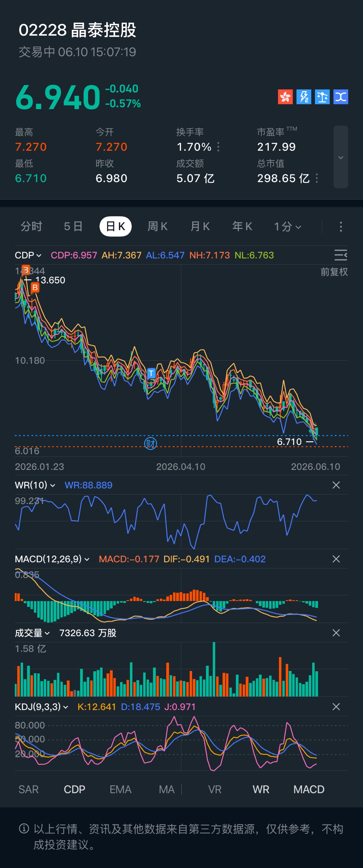Tap the blue T marker on chart
The height and width of the screenshot is (868, 363).
[x=151, y=373]
